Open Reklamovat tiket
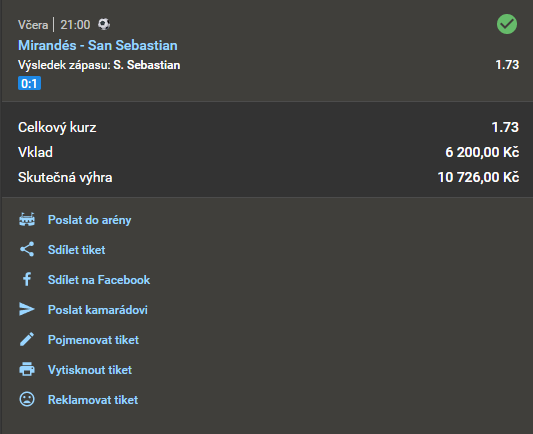The height and width of the screenshot is (434, 533). tap(93, 400)
